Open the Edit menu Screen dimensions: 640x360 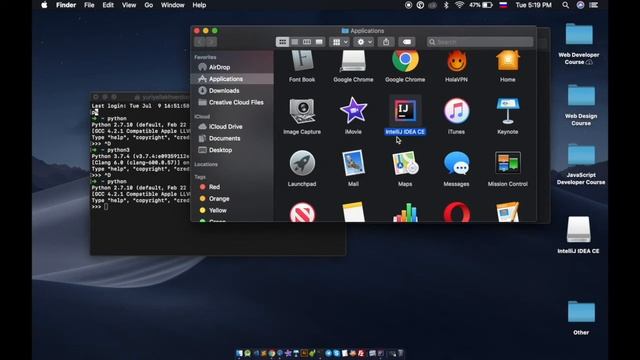pyautogui.click(x=108, y=5)
